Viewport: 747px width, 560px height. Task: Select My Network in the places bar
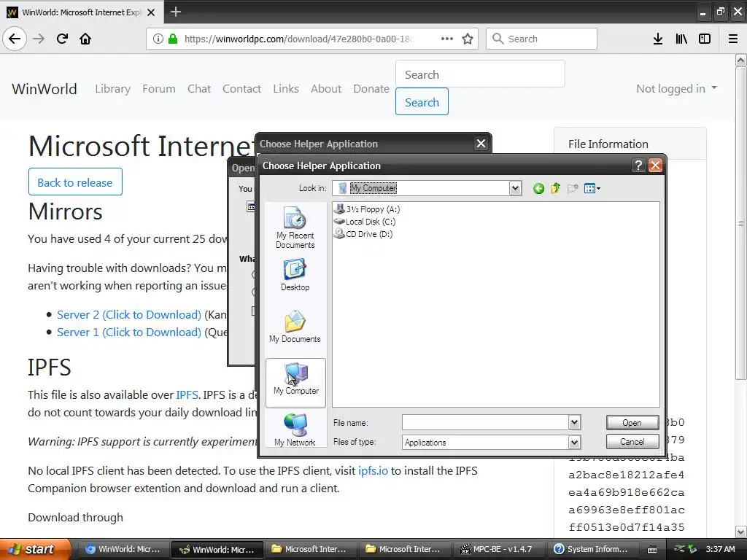click(x=295, y=429)
